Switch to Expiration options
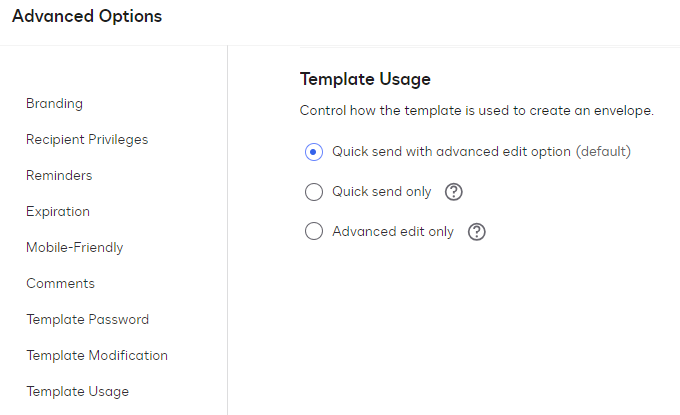The image size is (680, 415). click(x=58, y=211)
